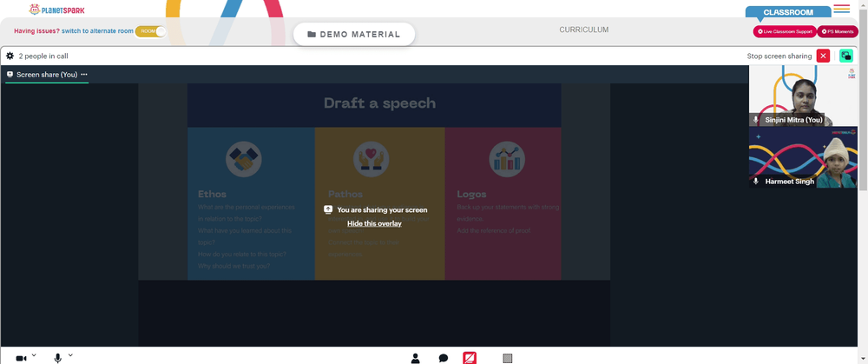Screen dimensions: 868x364
Task: Click the Pathos heart-in-hands icon
Action: [371, 160]
